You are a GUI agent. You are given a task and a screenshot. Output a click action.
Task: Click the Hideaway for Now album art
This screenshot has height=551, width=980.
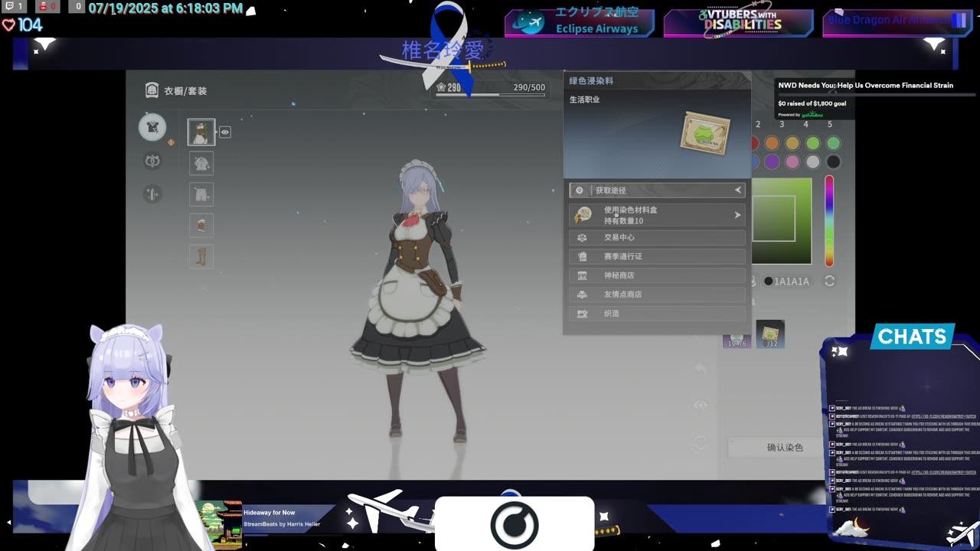click(218, 525)
